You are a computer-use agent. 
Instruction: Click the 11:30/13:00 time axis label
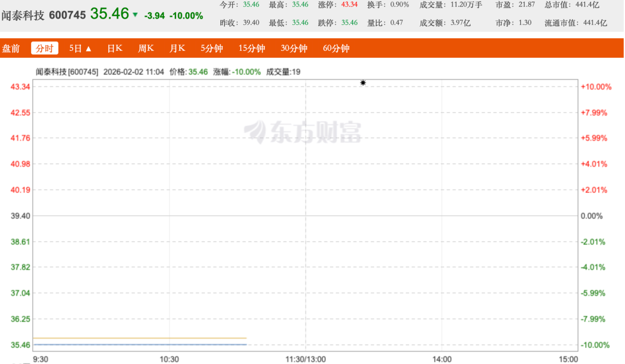tap(306, 359)
